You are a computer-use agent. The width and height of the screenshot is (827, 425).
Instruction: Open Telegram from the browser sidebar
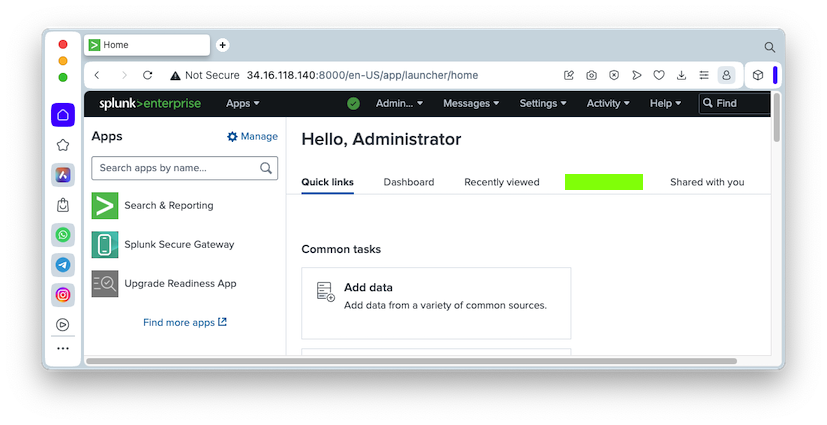(63, 264)
